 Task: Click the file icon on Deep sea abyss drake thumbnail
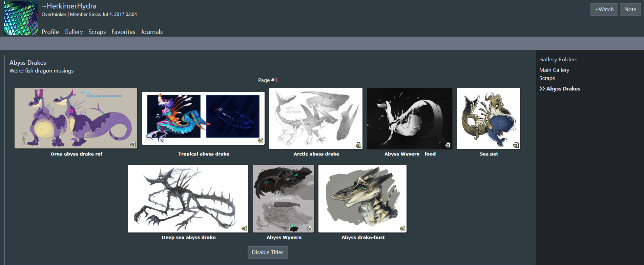[x=244, y=228]
